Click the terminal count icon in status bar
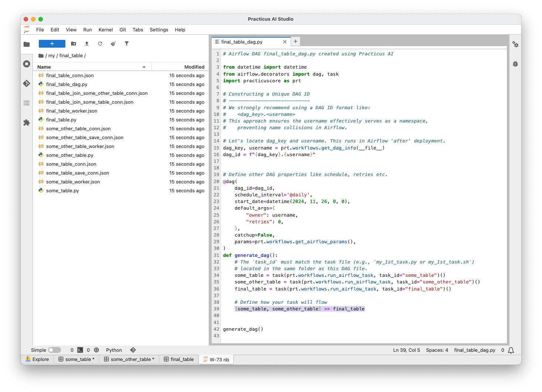542x392 pixels. pos(80,350)
